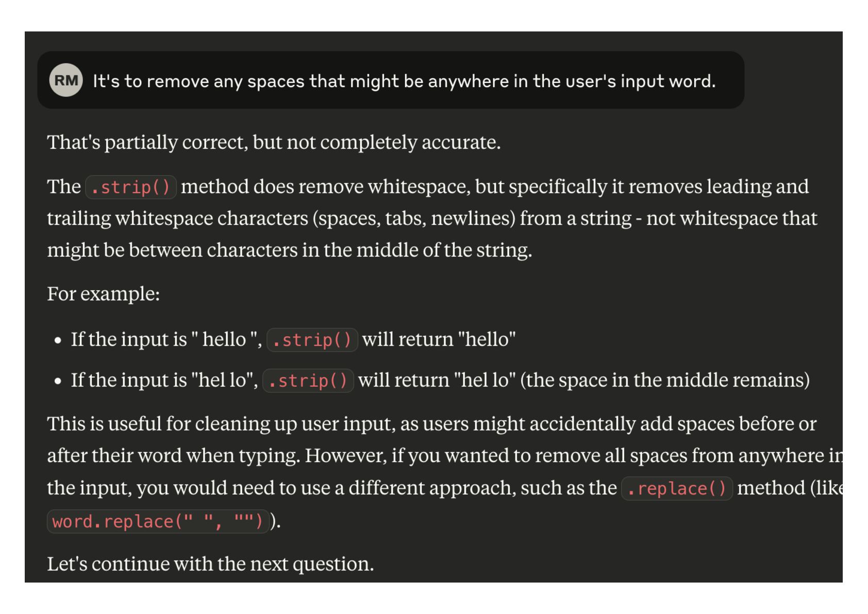Click .strip() code in the hel lo bullet

click(308, 380)
